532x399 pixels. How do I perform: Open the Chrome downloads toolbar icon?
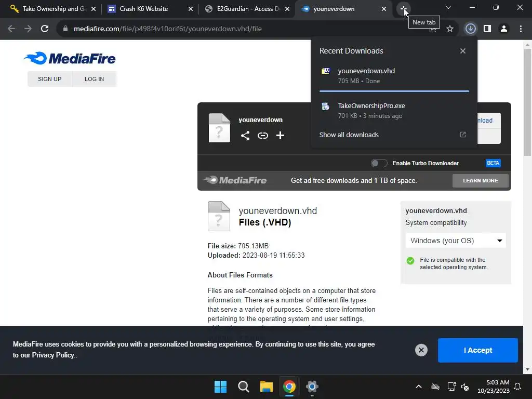click(x=470, y=29)
